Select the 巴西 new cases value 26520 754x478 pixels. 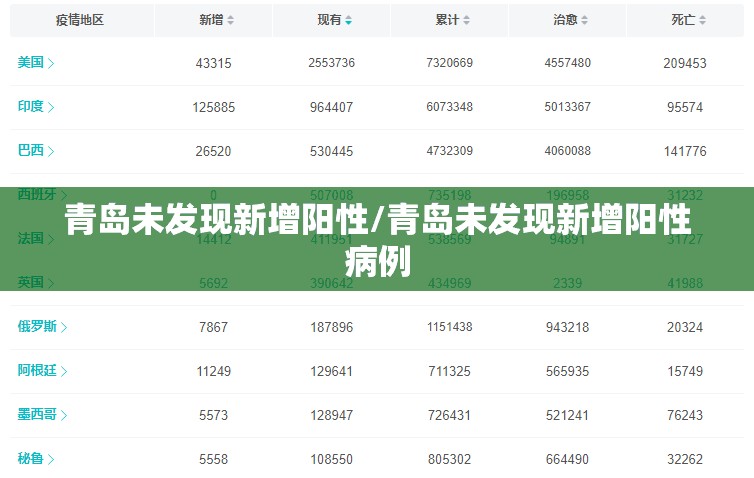click(x=214, y=151)
